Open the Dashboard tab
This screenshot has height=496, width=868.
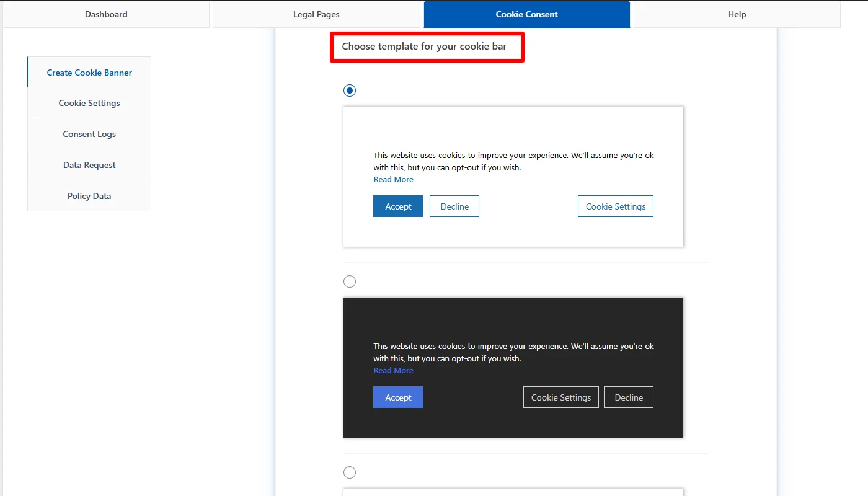[106, 14]
